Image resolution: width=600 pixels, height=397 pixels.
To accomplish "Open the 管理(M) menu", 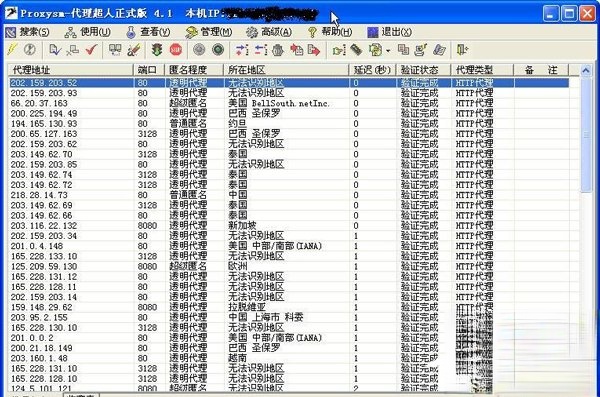I will tap(209, 32).
